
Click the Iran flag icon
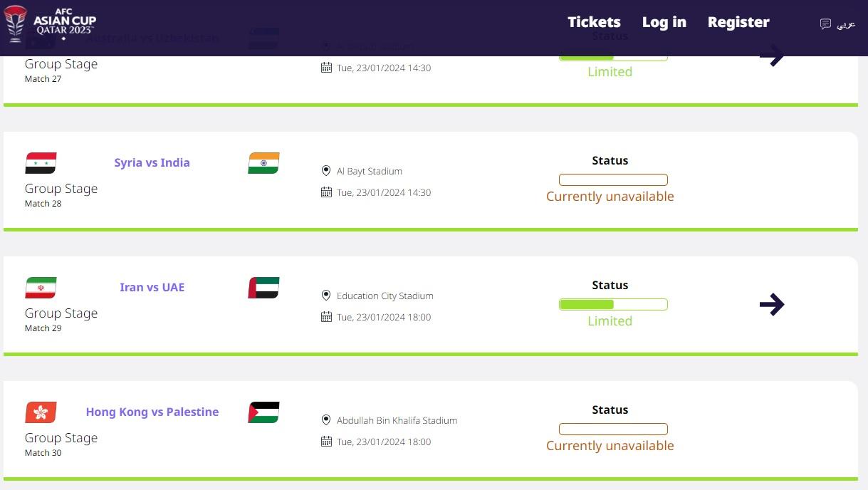(x=41, y=288)
